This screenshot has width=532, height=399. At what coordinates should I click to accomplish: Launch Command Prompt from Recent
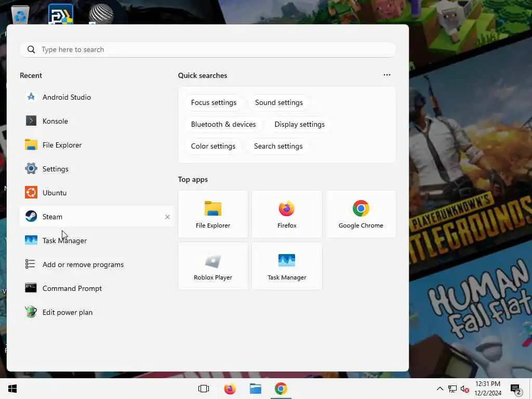pos(97,288)
